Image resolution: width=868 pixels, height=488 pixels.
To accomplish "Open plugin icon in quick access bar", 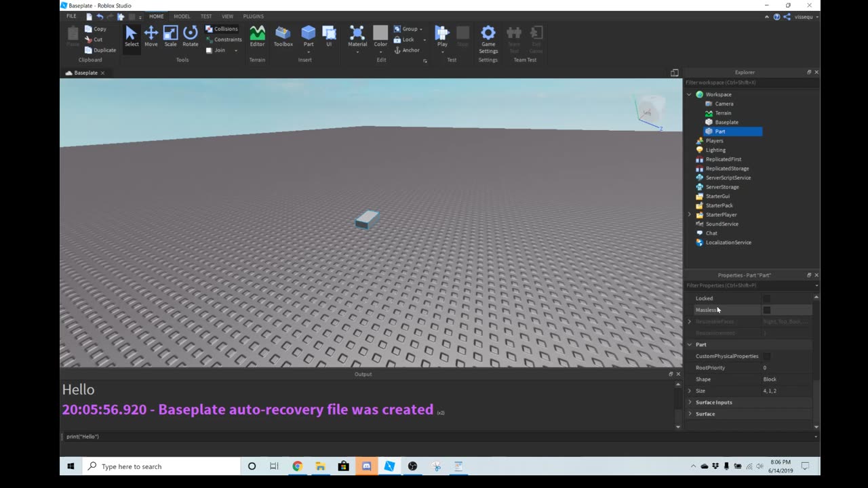I will pyautogui.click(x=121, y=16).
